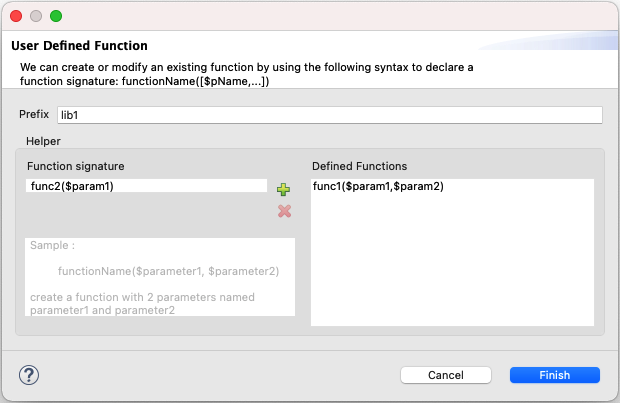Click the "User Defined Function" heading
The height and width of the screenshot is (403, 620).
80,46
